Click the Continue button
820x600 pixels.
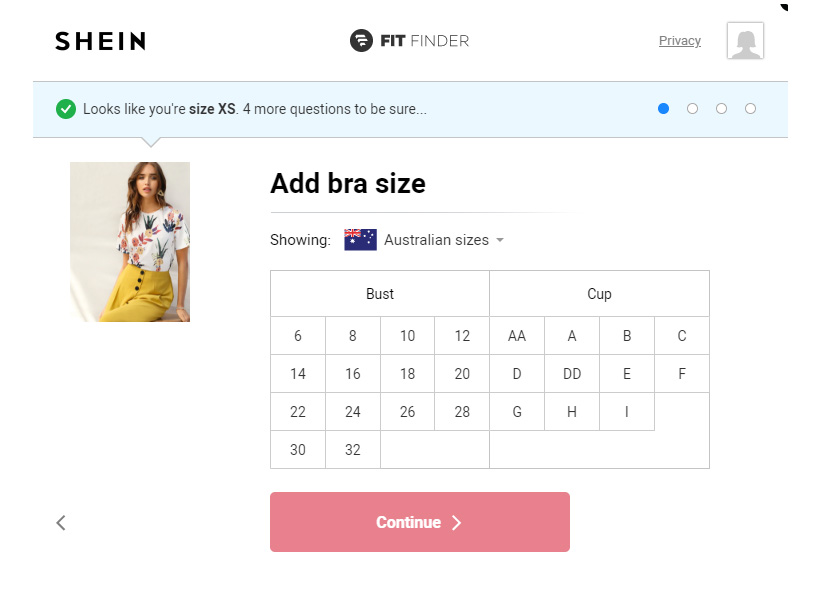(x=419, y=522)
